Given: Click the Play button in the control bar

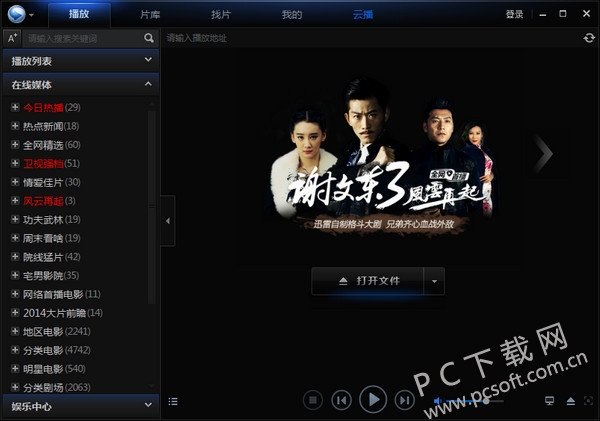Looking at the screenshot, I should 372,400.
